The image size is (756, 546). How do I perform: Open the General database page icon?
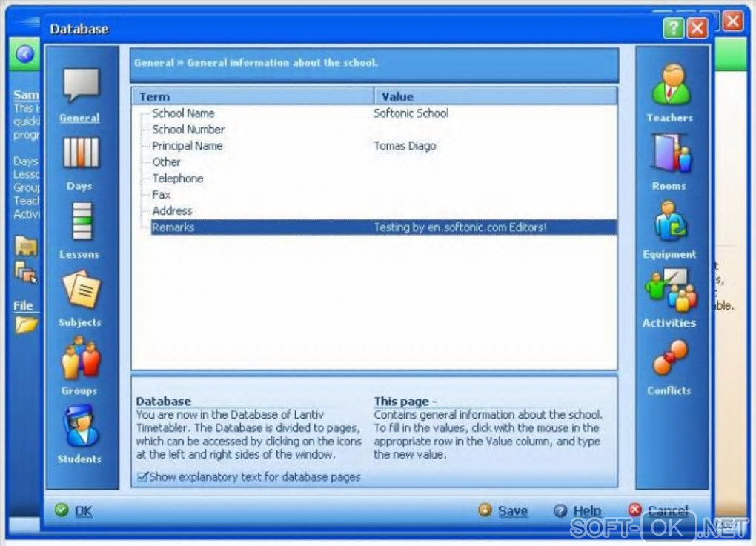tap(81, 84)
